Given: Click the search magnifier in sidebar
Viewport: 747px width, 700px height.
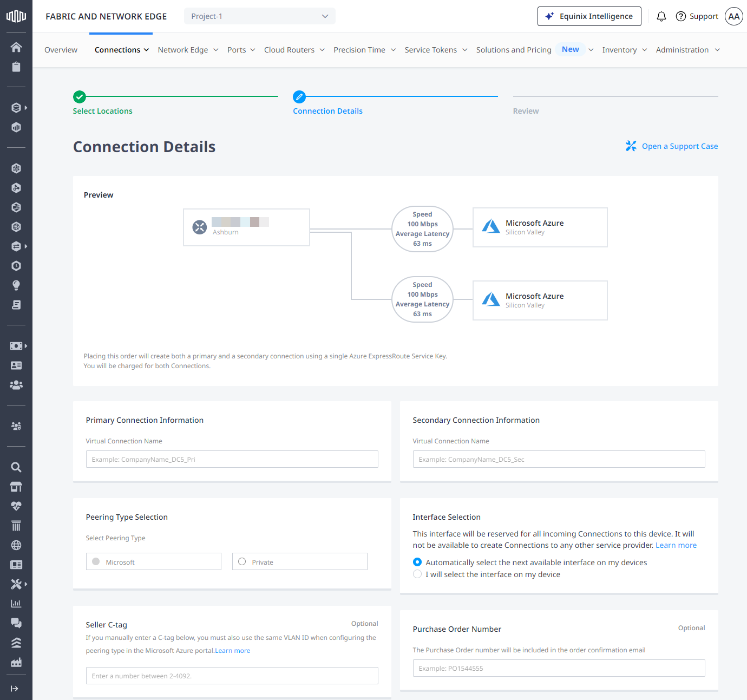Looking at the screenshot, I should point(16,467).
